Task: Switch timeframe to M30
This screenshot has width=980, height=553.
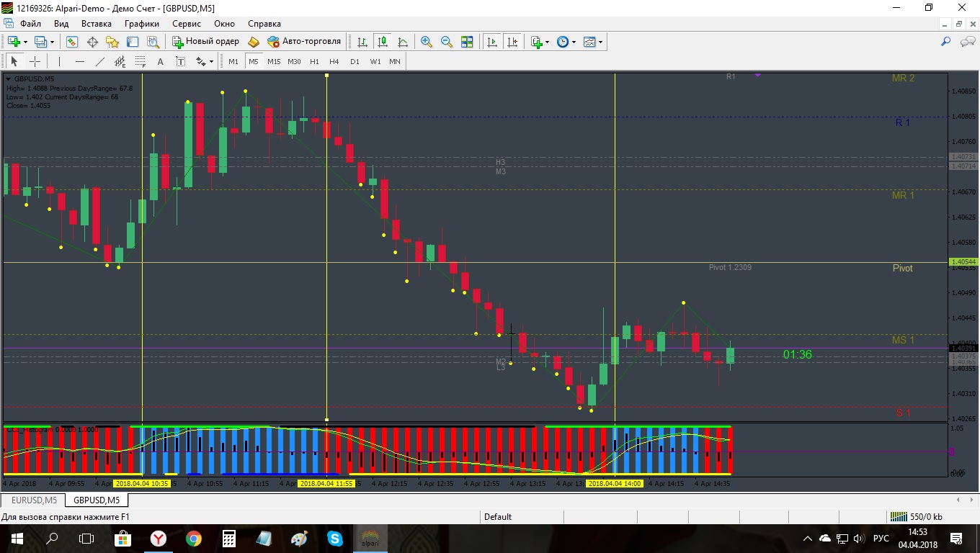Action: (294, 61)
